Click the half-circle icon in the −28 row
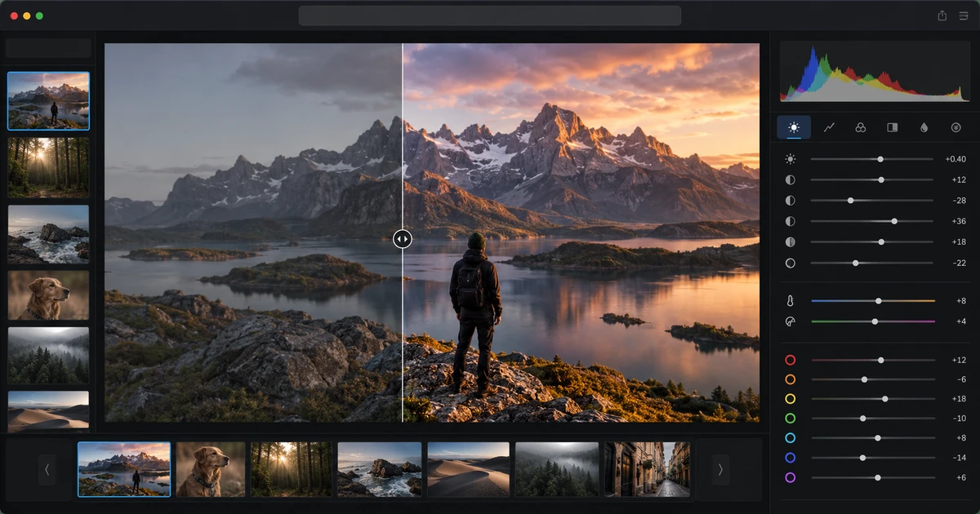Image resolution: width=980 pixels, height=514 pixels. [790, 200]
